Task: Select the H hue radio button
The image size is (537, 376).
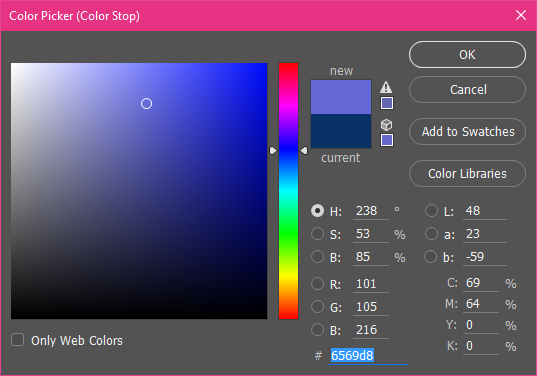Action: click(x=317, y=211)
